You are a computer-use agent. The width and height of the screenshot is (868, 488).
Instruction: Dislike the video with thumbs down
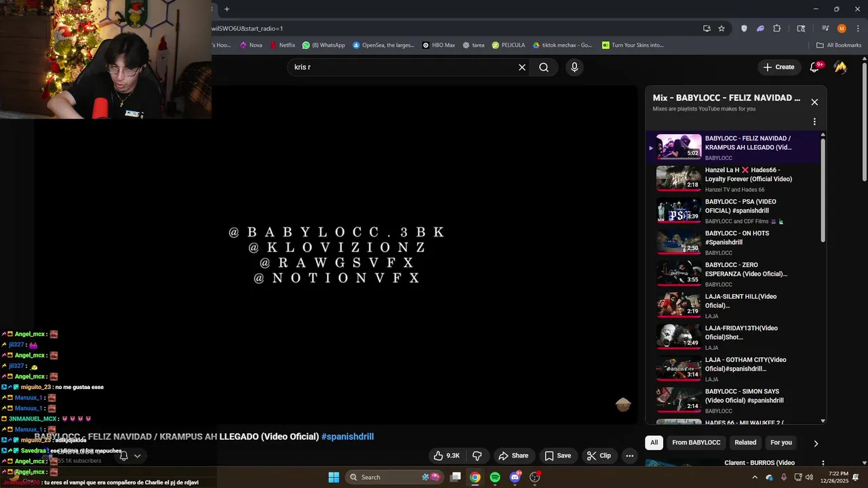point(477,455)
